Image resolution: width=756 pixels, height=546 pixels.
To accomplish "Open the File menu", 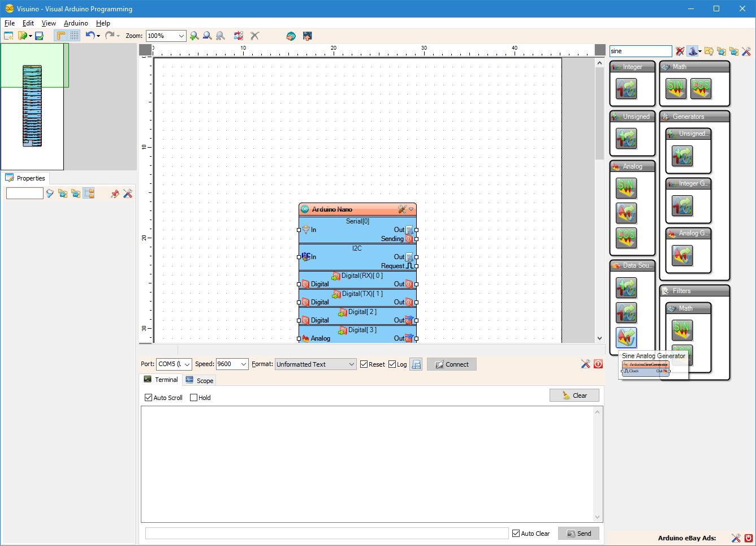I will [10, 23].
